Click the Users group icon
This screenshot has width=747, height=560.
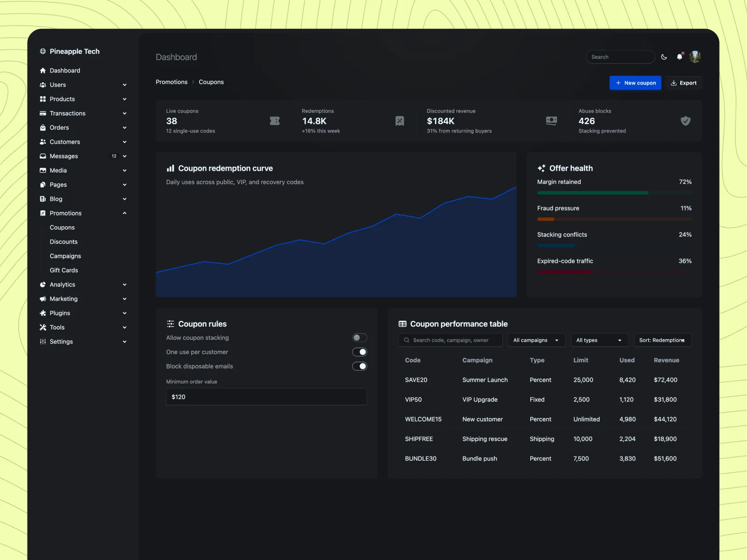tap(43, 85)
